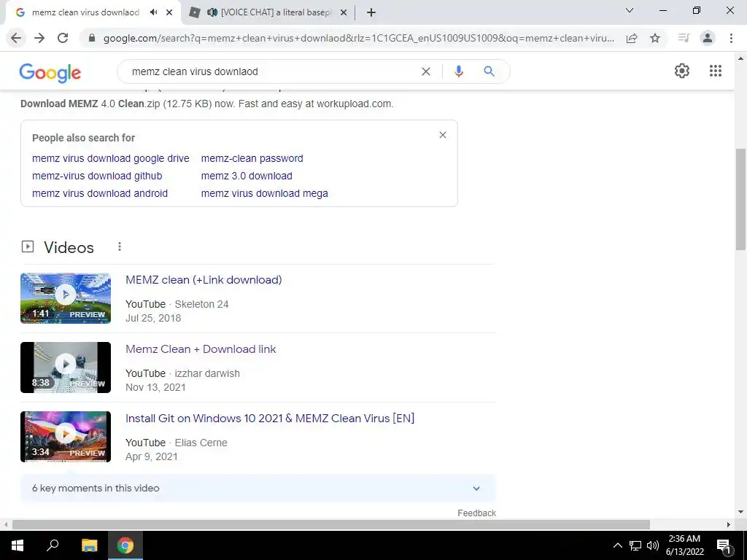Send Feedback on the video results
The height and width of the screenshot is (560, 747).
click(x=476, y=513)
